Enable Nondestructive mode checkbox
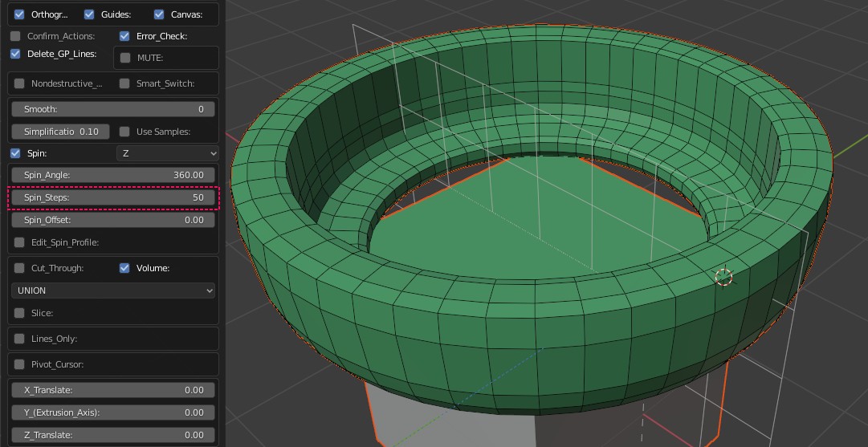The height and width of the screenshot is (447, 868). (x=19, y=83)
